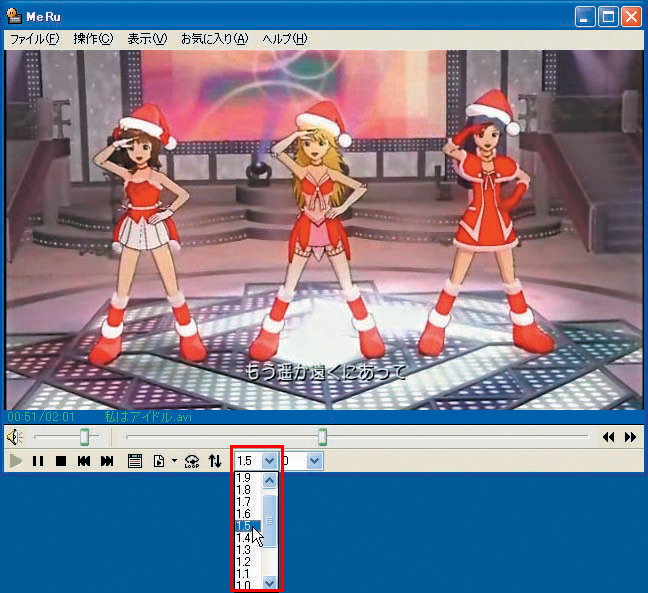Viewport: 648px width, 593px height.
Task: Select speed 1.7 in the list
Action: pyautogui.click(x=248, y=502)
